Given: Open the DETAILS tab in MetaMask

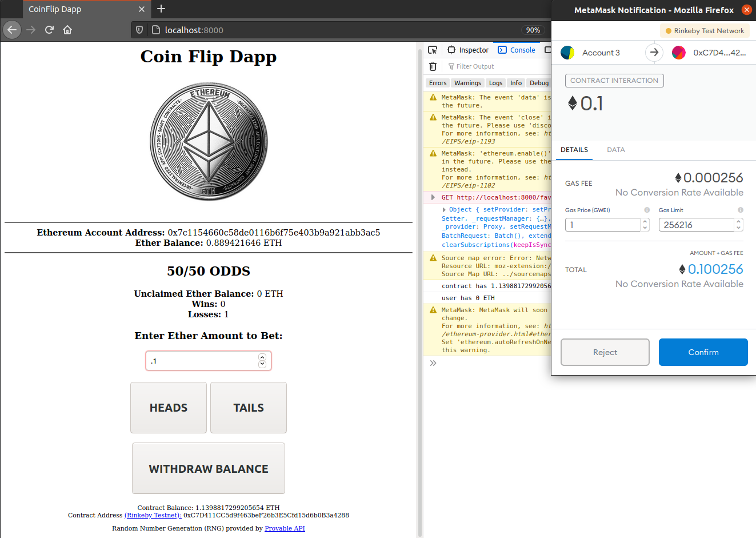Looking at the screenshot, I should tap(574, 150).
